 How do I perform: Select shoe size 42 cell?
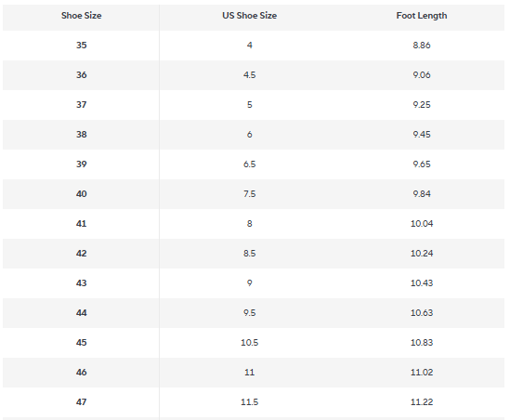(x=82, y=254)
